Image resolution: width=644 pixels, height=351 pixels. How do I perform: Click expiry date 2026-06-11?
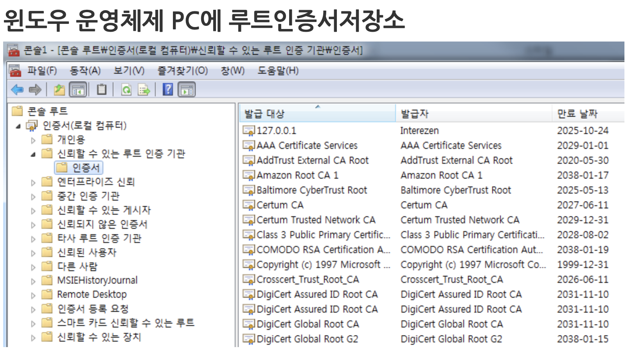click(x=583, y=279)
